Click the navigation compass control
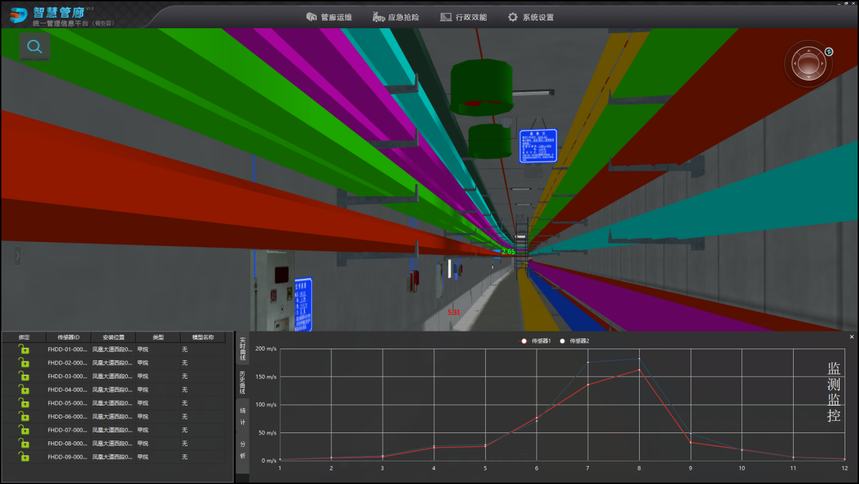The height and width of the screenshot is (484, 859). pyautogui.click(x=806, y=65)
